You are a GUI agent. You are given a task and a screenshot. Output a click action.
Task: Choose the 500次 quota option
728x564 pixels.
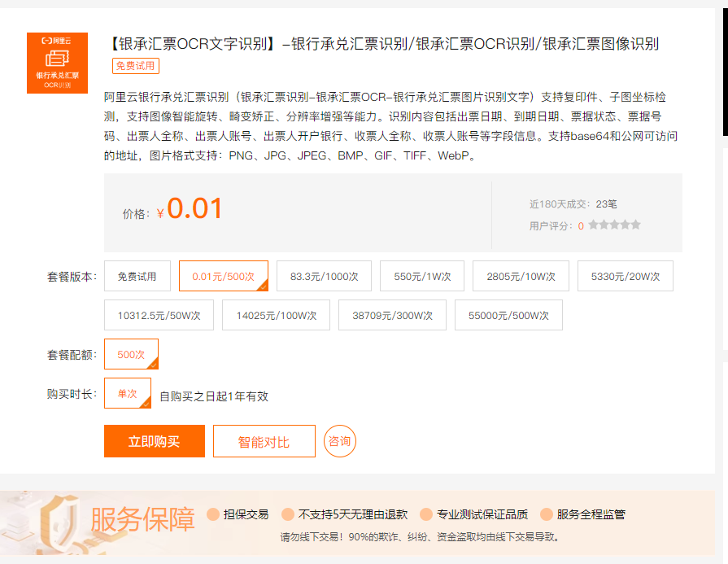pos(132,354)
